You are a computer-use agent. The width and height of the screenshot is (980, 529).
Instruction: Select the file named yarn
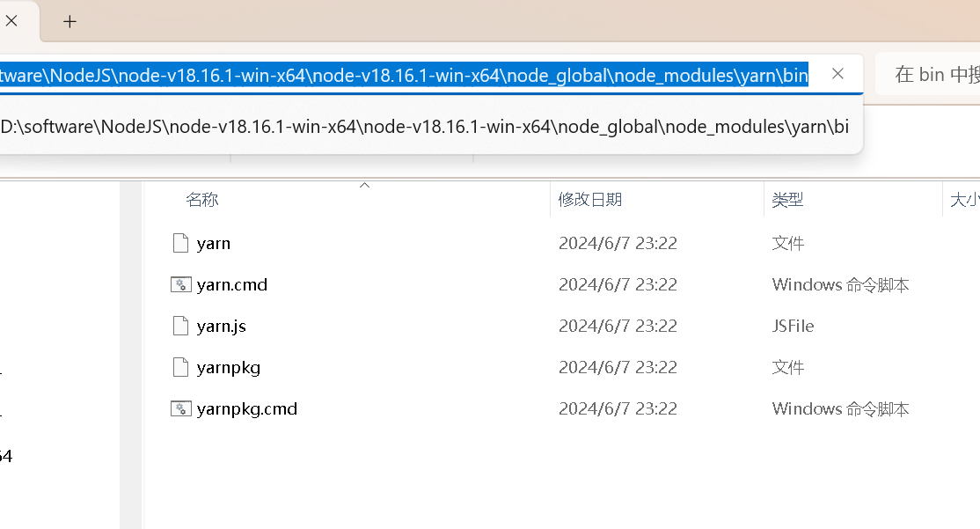click(x=214, y=243)
